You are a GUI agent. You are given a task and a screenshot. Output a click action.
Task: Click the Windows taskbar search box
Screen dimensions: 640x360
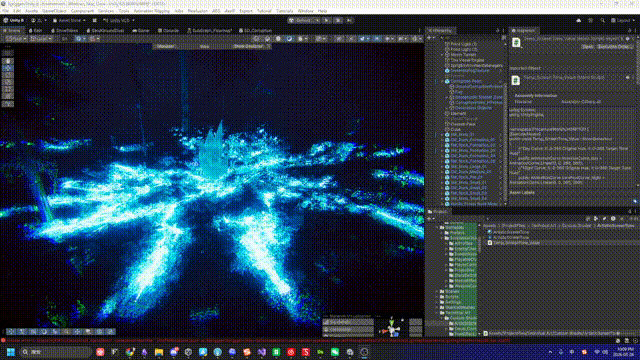pyautogui.click(x=56, y=352)
